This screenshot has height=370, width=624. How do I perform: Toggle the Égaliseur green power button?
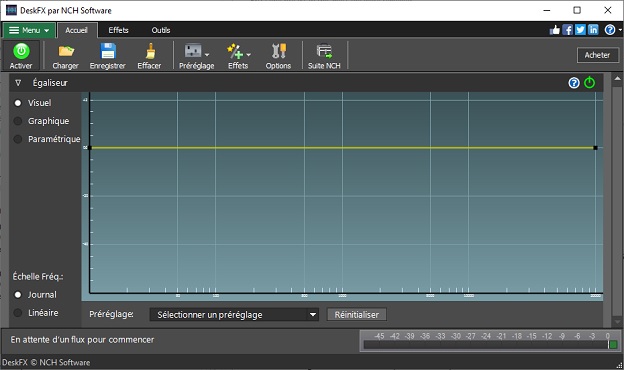tap(589, 83)
